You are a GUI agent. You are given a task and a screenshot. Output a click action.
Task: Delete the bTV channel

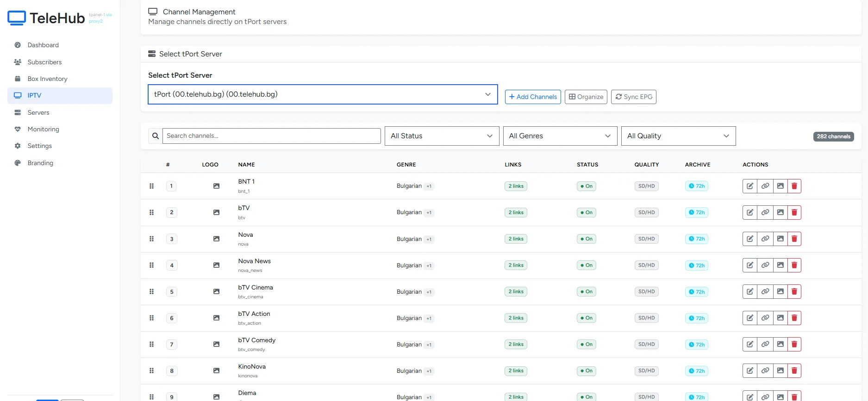[x=794, y=212]
